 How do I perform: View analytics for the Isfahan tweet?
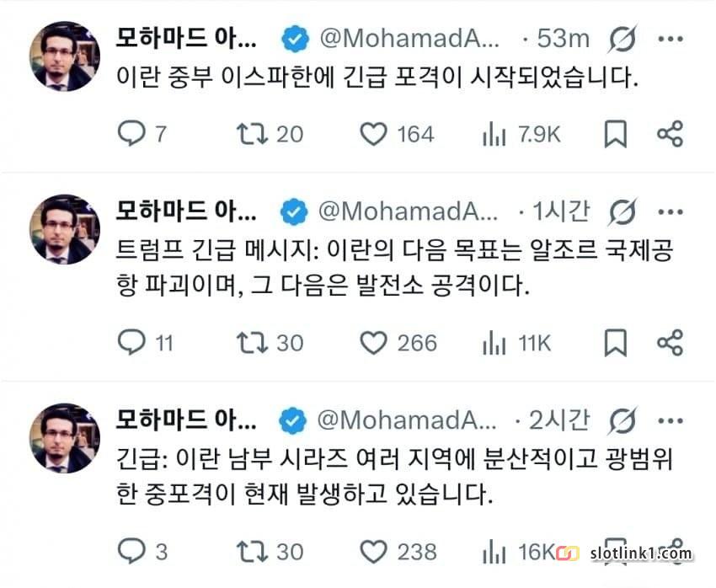(494, 134)
